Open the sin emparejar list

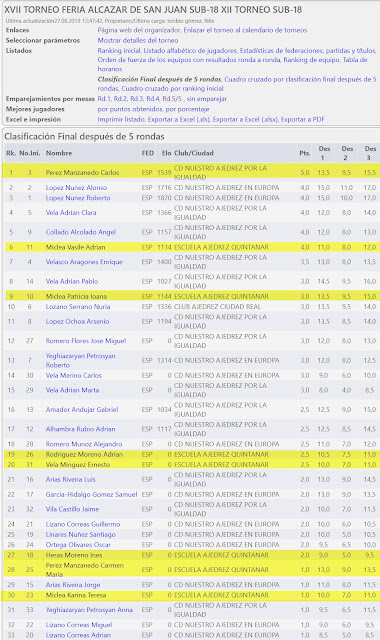pos(207,99)
